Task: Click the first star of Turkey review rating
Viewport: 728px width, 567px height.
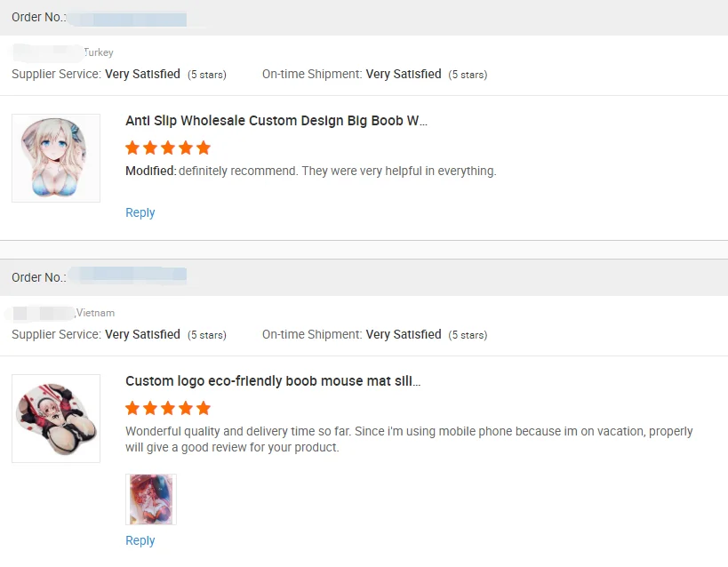Action: (132, 148)
